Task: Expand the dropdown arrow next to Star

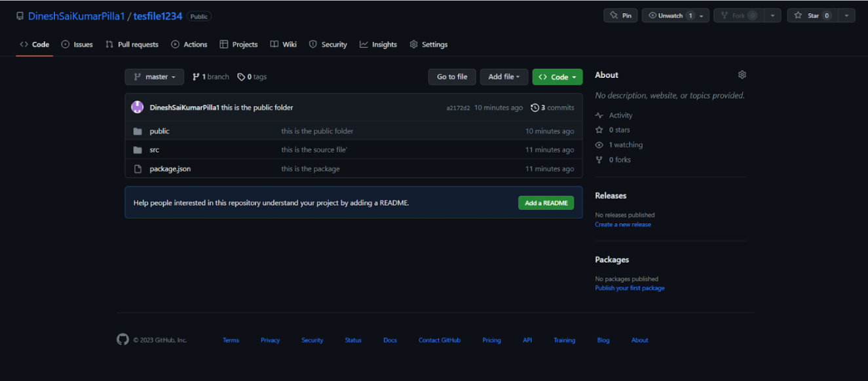Action: point(846,16)
